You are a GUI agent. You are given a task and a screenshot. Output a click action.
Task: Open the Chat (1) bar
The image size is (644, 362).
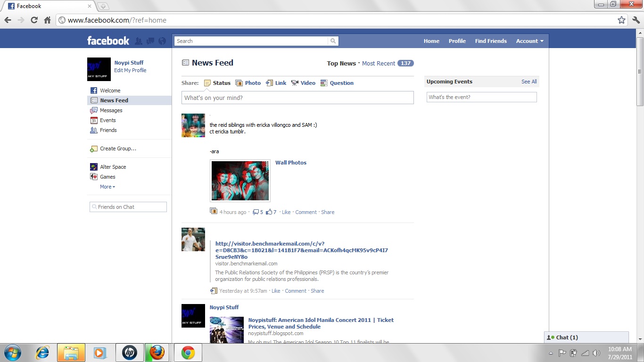586,337
